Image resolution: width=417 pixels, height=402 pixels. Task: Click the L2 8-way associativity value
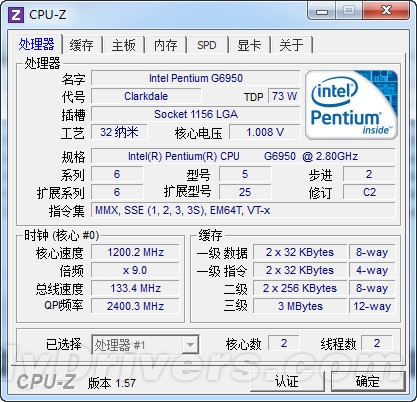(x=372, y=288)
